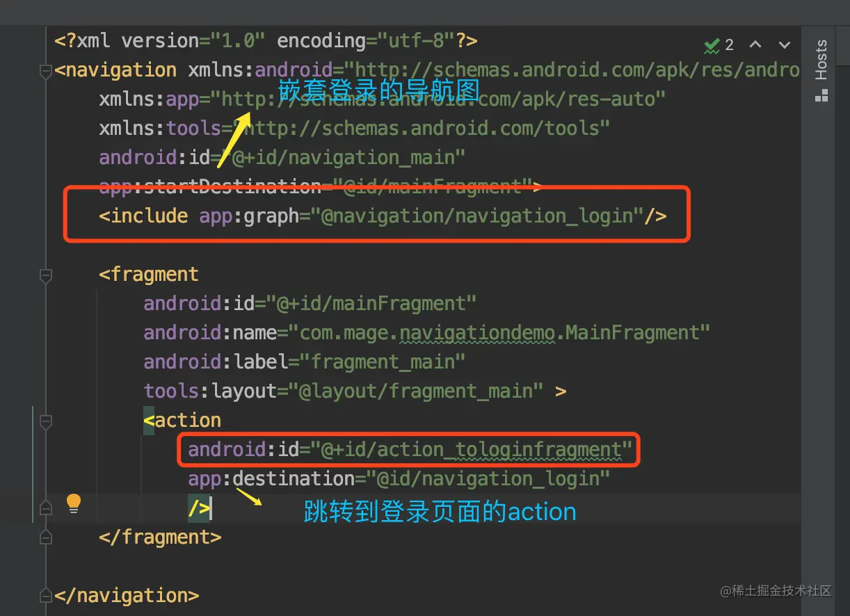Image resolution: width=850 pixels, height=616 pixels.
Task: Go to previous highlighted problem arrow
Action: (x=755, y=45)
